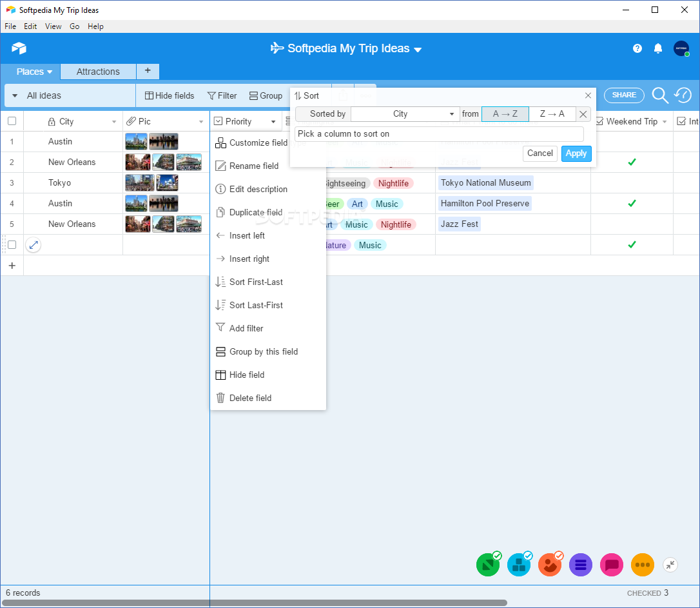Choose Edit description menu entry

point(268,190)
